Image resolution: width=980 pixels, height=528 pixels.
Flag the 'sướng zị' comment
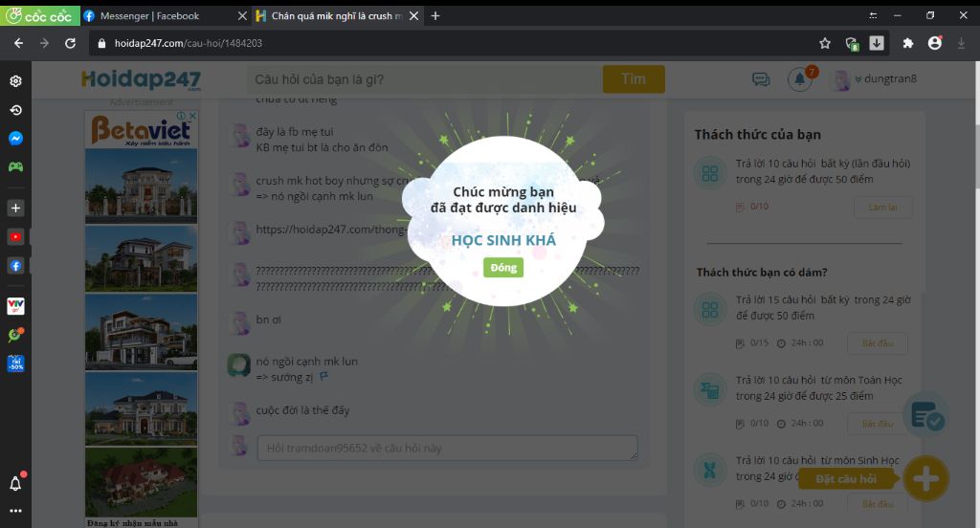[x=323, y=377]
